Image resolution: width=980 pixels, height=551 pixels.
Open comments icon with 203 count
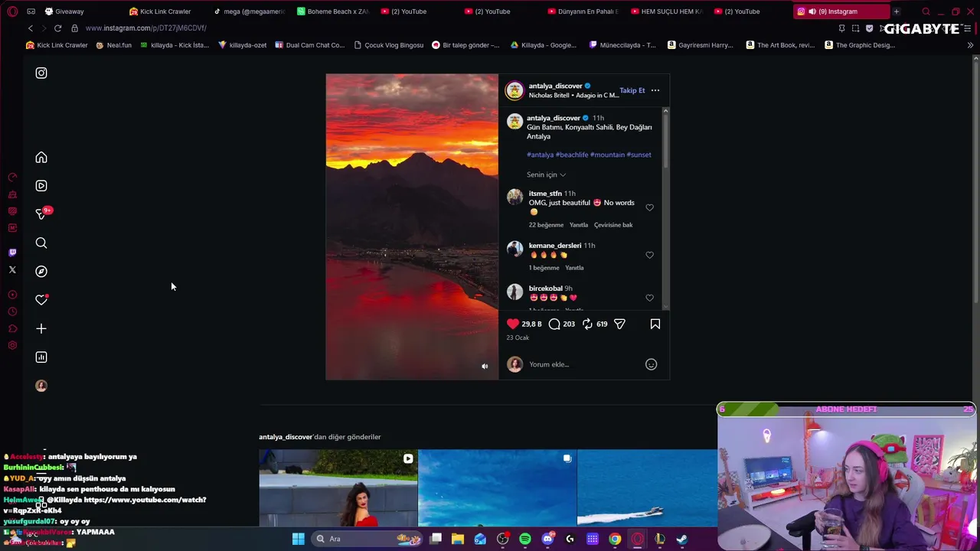click(x=554, y=324)
